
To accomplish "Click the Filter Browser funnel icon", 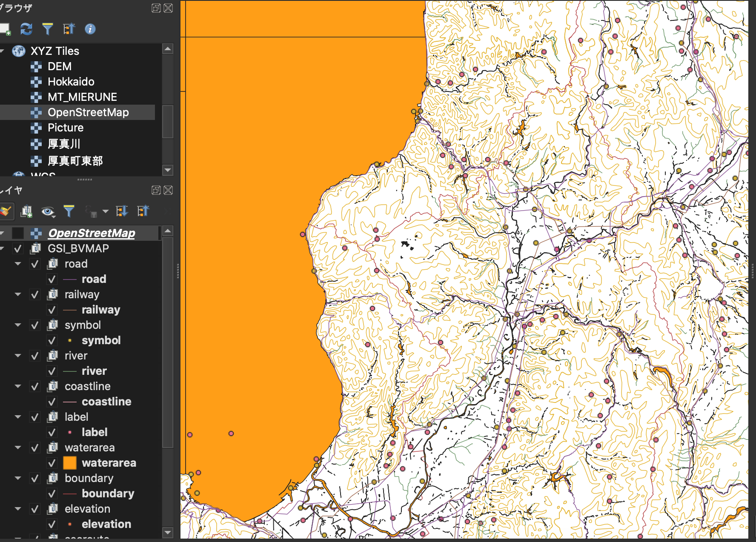I will (x=48, y=29).
